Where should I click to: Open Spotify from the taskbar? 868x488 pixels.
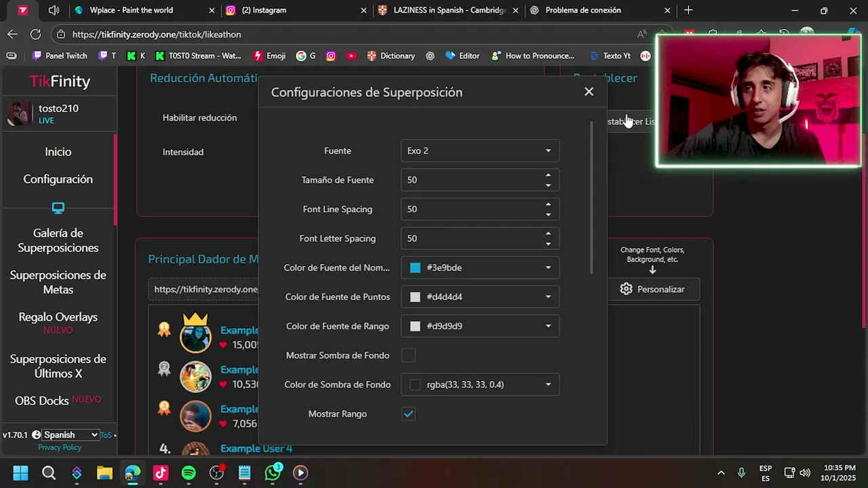[189, 472]
